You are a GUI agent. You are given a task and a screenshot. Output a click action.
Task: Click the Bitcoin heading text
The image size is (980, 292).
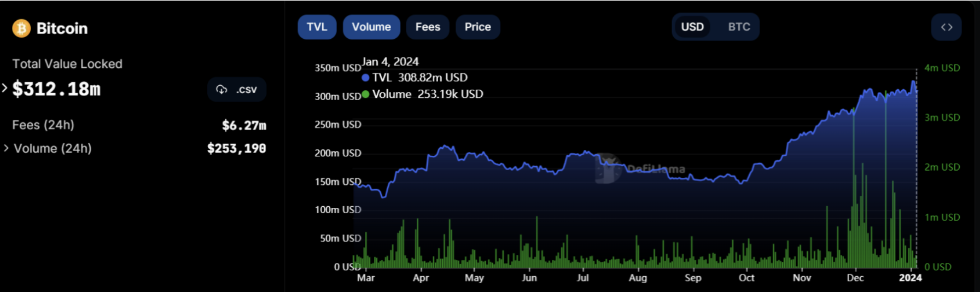click(x=62, y=28)
